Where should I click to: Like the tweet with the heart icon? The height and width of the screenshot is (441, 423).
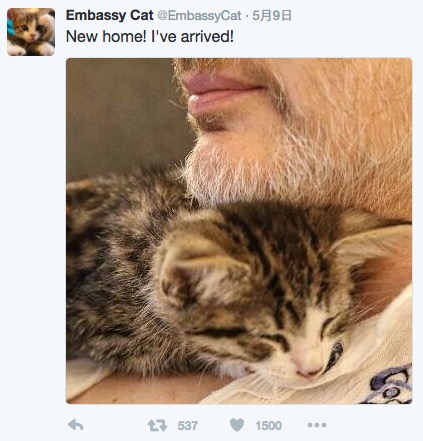[237, 425]
